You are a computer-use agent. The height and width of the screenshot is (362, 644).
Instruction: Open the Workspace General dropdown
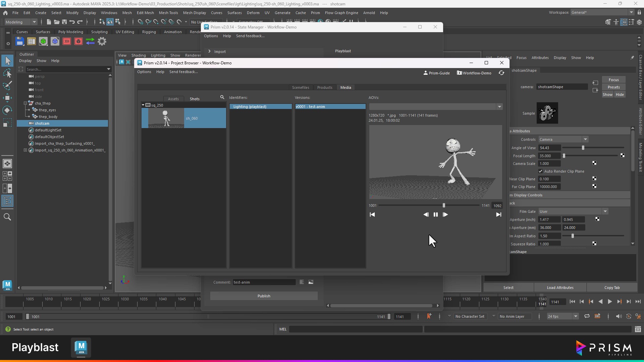click(631, 12)
